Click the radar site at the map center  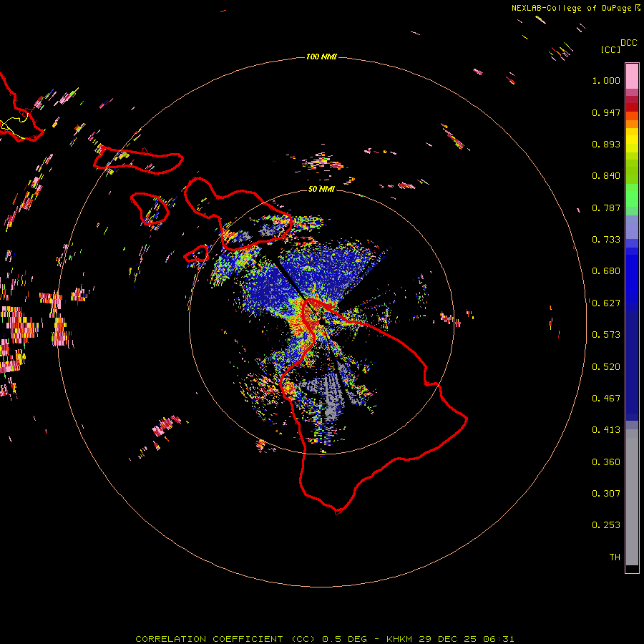[x=321, y=321]
